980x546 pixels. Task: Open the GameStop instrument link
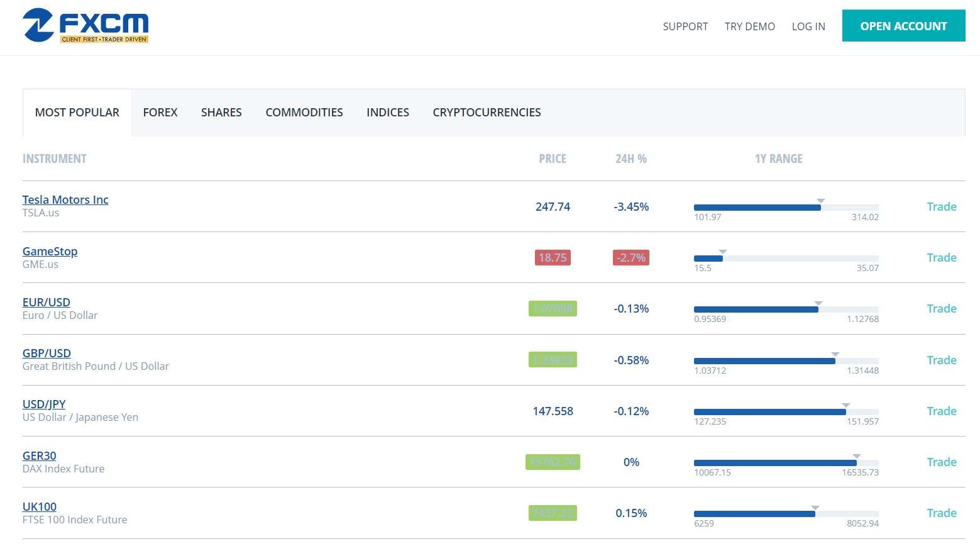(x=50, y=251)
